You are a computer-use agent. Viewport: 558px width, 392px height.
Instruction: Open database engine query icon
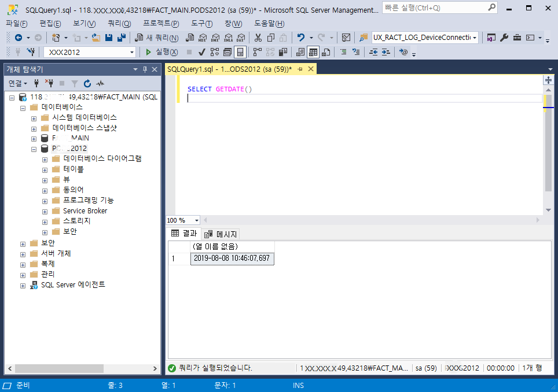190,38
